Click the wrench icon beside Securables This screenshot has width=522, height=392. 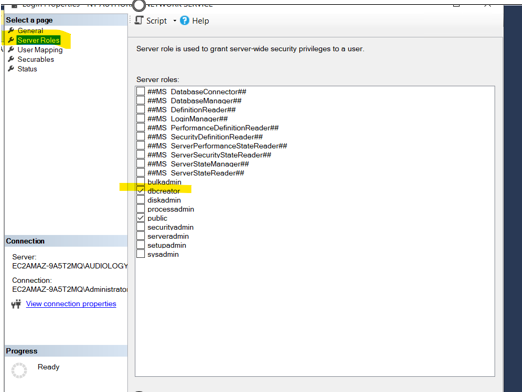tap(11, 59)
